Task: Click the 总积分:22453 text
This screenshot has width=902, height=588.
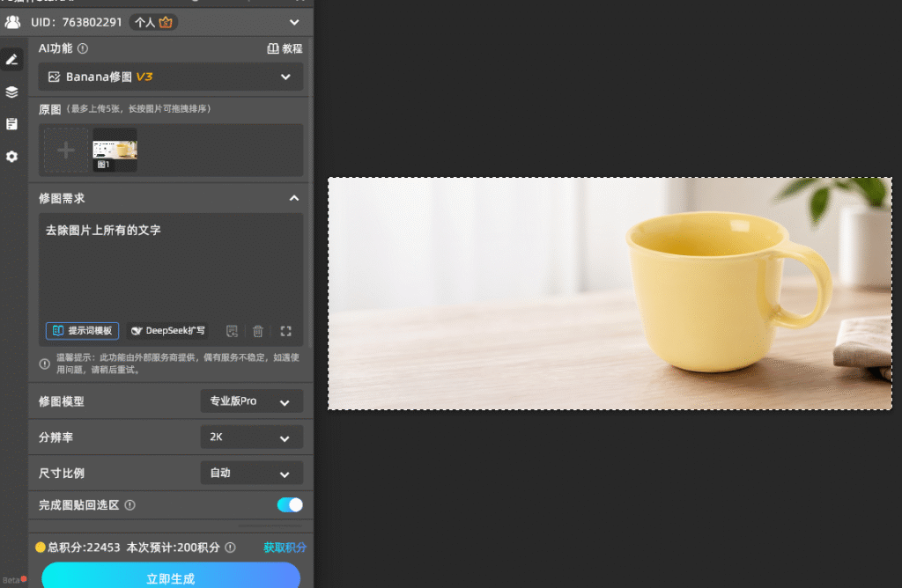Action: [84, 548]
